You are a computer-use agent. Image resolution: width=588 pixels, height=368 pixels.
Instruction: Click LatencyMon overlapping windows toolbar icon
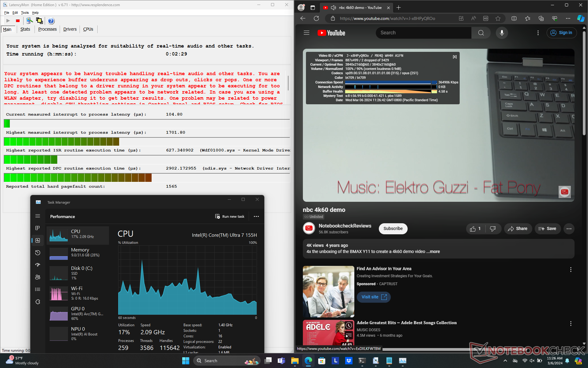pyautogui.click(x=39, y=21)
